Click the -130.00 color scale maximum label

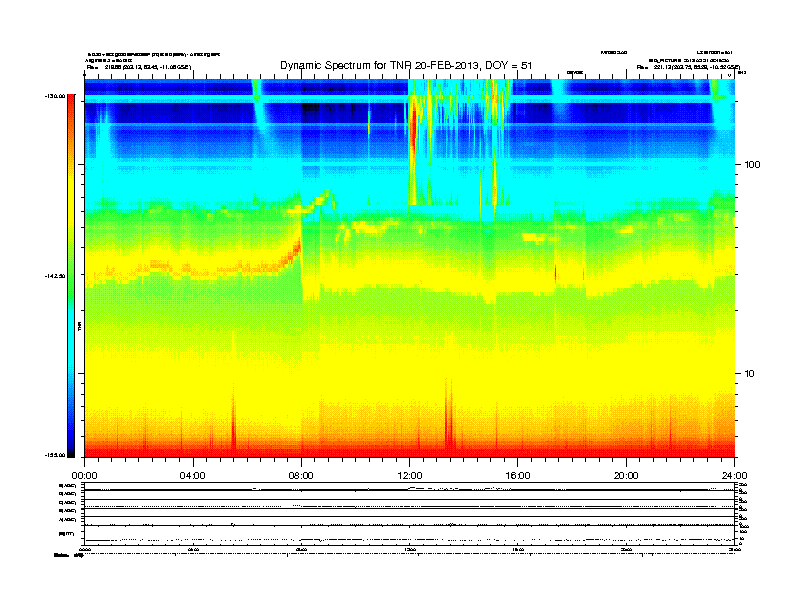click(55, 96)
